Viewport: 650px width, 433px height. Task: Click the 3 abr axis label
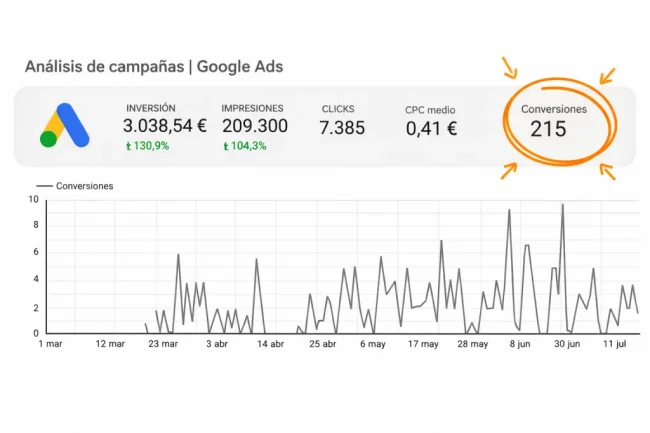click(x=217, y=344)
